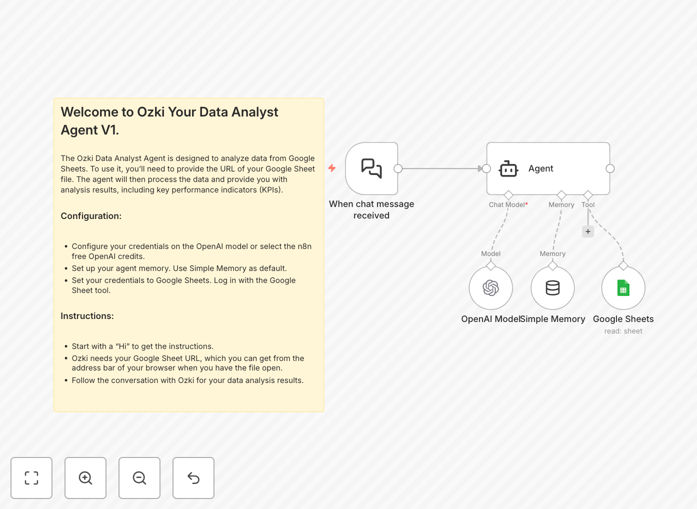Click the Agent's Tool diamond connector

[x=588, y=195]
